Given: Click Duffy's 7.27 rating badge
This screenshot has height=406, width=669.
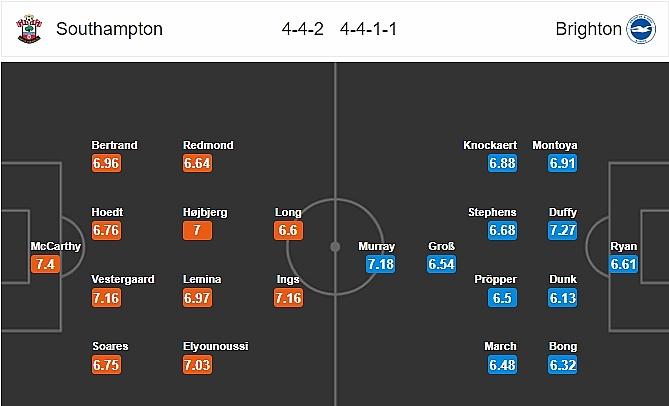Looking at the screenshot, I should pyautogui.click(x=562, y=231).
